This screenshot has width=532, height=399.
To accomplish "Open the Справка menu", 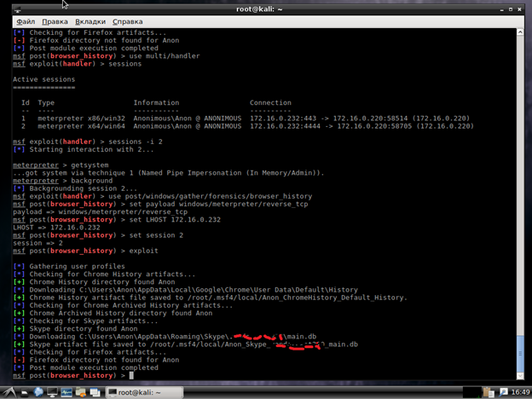I will coord(128,21).
